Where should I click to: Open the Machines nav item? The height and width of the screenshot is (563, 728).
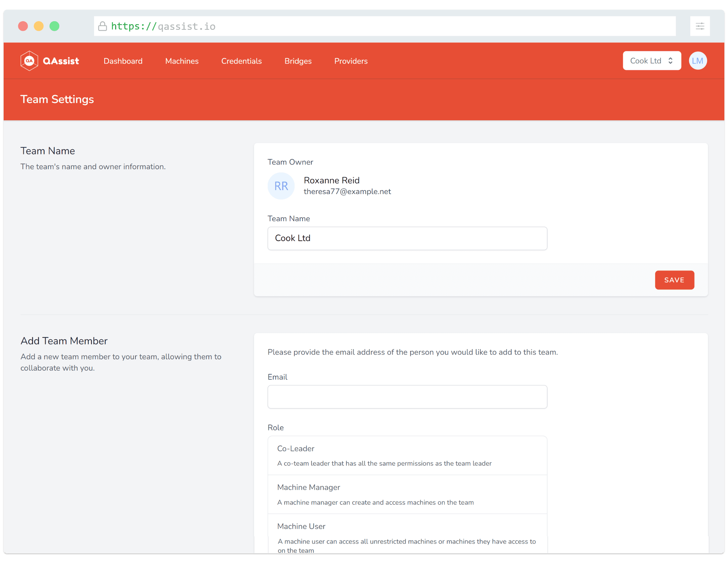click(182, 61)
